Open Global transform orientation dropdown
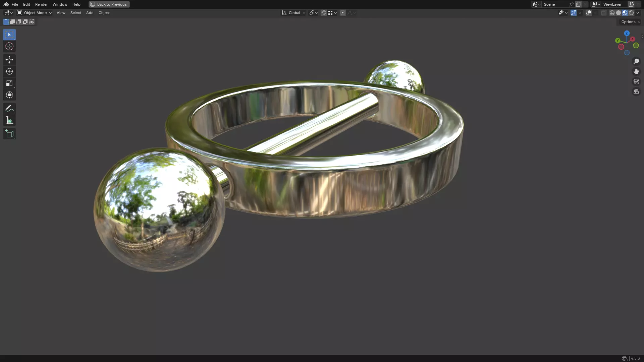The image size is (644, 362). 293,13
